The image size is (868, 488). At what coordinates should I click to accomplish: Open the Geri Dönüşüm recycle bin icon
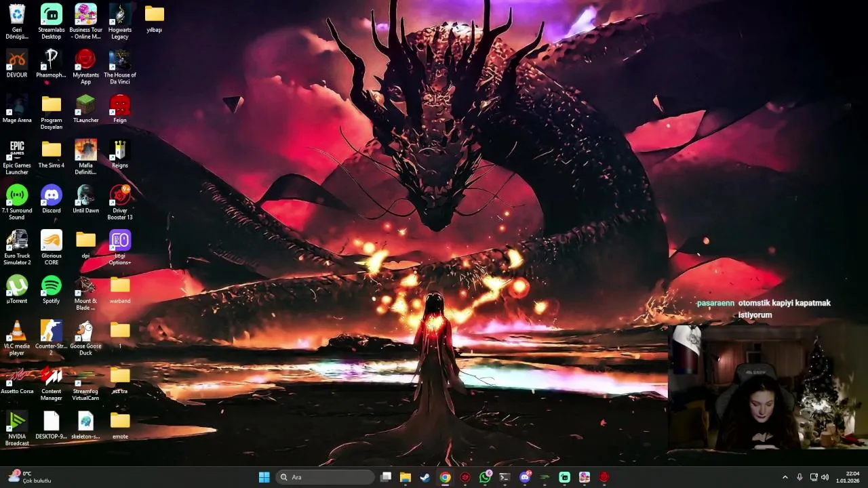coord(17,22)
